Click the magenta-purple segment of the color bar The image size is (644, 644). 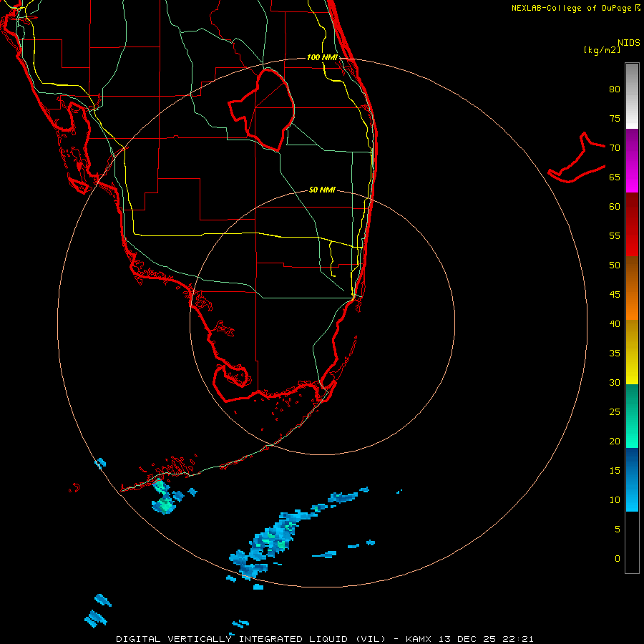(632, 160)
